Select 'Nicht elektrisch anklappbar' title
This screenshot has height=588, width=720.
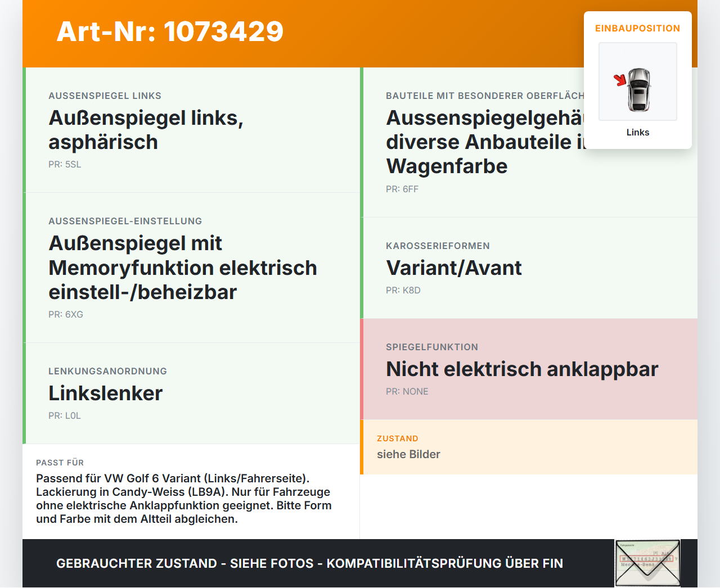point(522,369)
